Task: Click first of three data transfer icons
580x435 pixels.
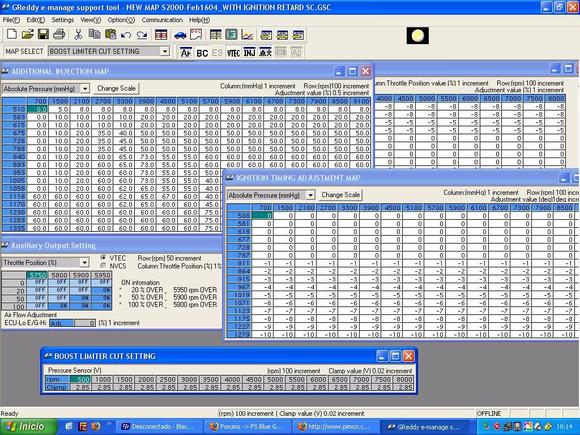Action: 266,35
